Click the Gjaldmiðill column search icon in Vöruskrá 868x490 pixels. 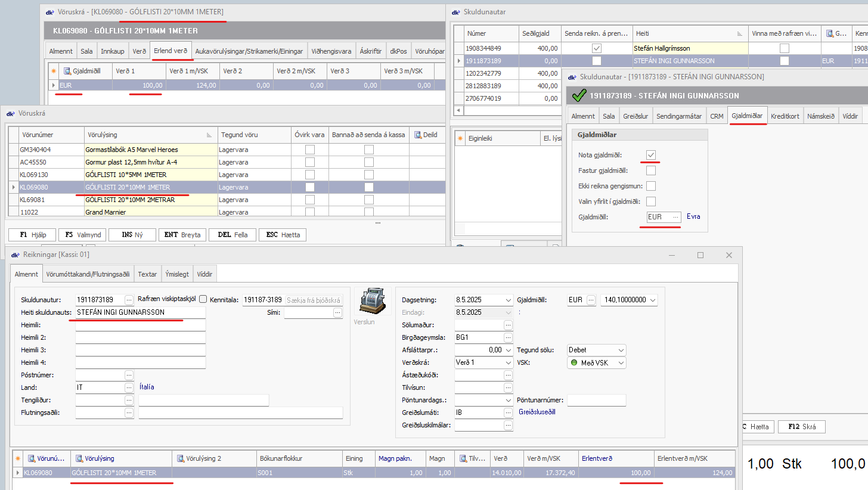[67, 71]
